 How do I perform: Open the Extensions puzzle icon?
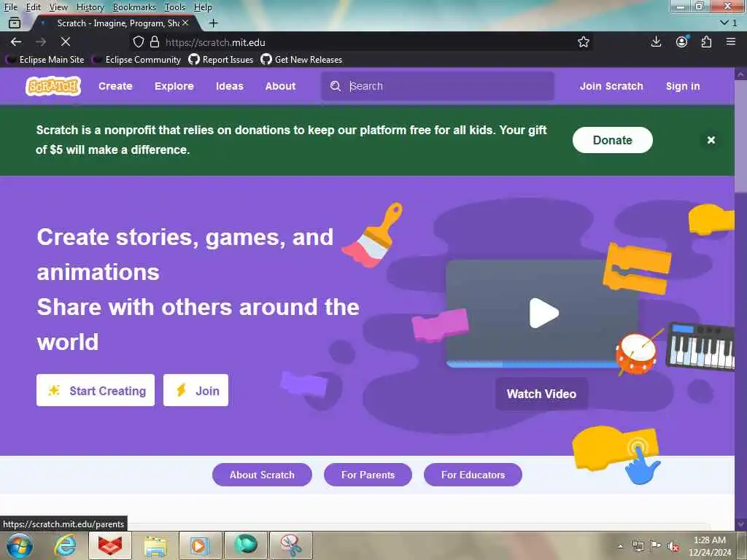[x=706, y=42]
